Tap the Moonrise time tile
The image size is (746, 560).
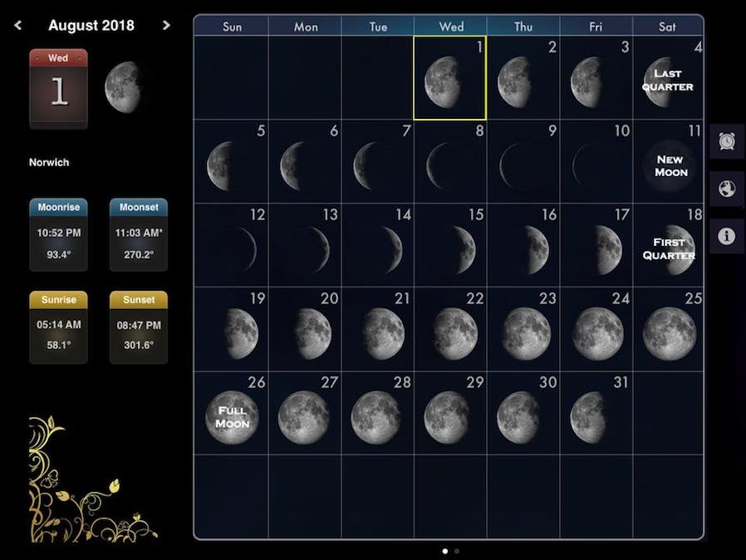(x=58, y=234)
